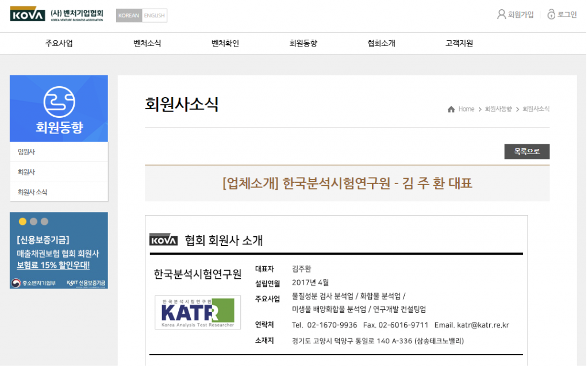588x380 pixels.
Task: Open the 회원동향 top navigation menu
Action: [303, 43]
